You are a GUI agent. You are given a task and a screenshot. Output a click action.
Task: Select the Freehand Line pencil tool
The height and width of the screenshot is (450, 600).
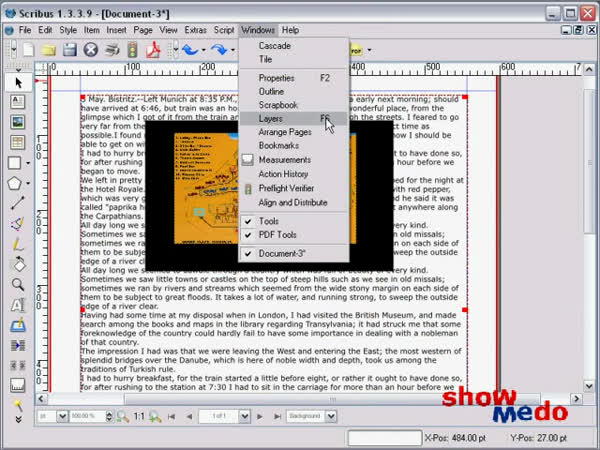18,244
